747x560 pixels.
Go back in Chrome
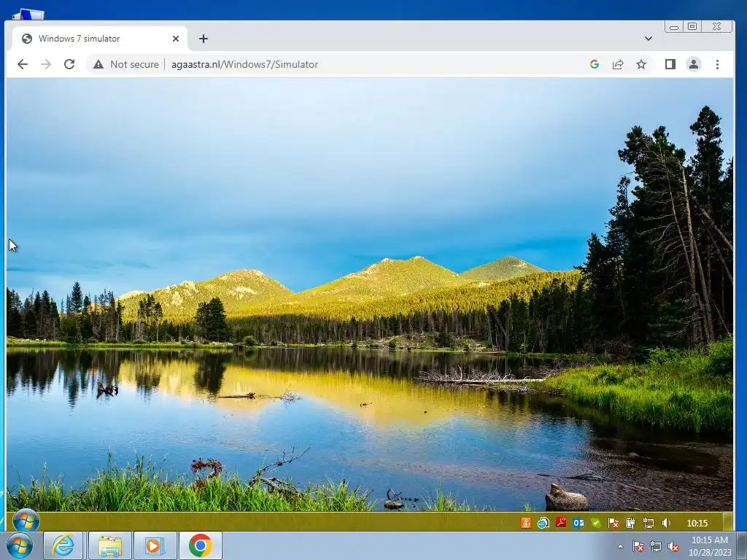[x=23, y=64]
